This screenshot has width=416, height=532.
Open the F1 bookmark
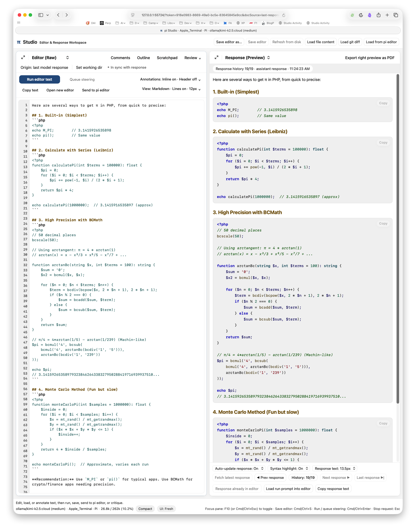[x=253, y=23]
